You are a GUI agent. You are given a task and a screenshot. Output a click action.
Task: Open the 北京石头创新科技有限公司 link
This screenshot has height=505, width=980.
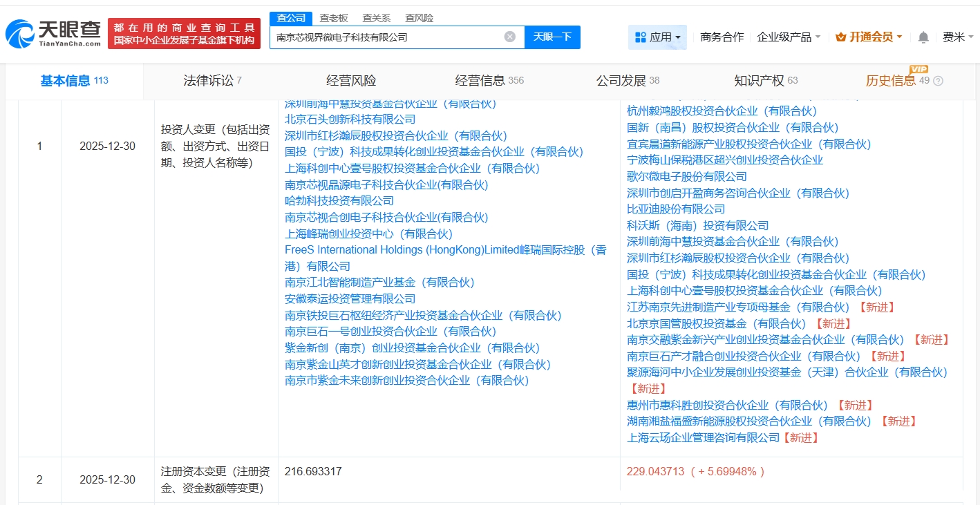[350, 120]
